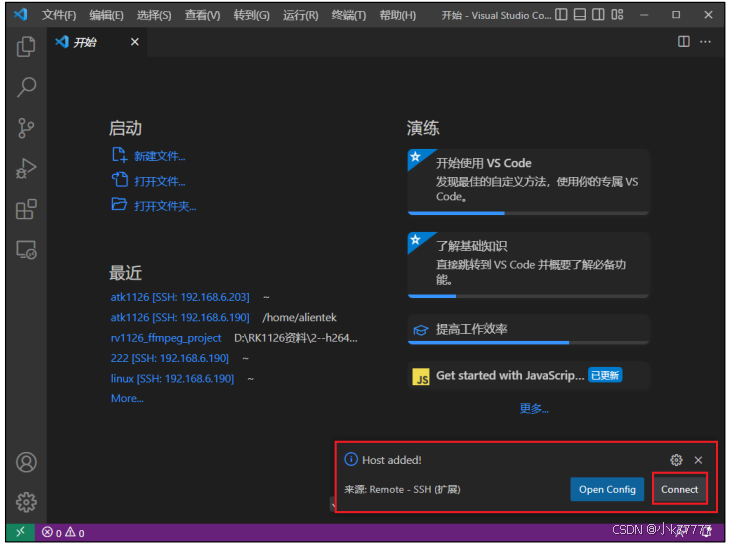Open the customize layout icon
The image size is (729, 543).
point(617,15)
